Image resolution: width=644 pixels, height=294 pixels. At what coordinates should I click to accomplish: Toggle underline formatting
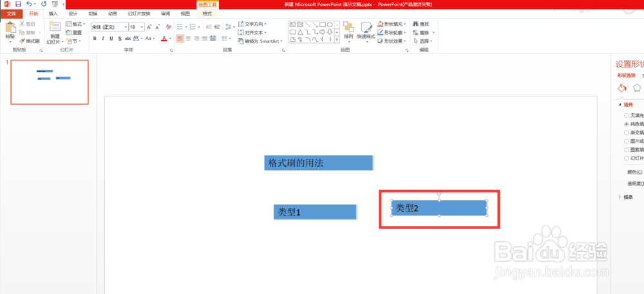(x=111, y=39)
